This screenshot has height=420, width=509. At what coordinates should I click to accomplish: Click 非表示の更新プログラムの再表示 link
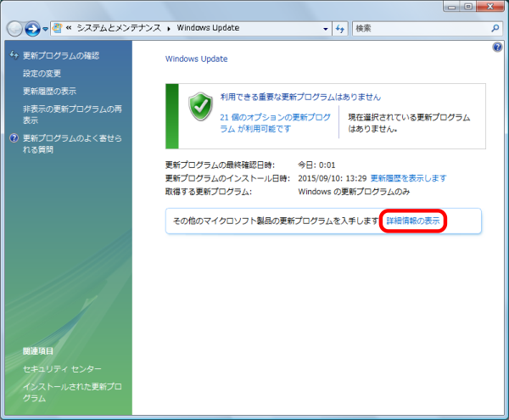pyautogui.click(x=72, y=115)
